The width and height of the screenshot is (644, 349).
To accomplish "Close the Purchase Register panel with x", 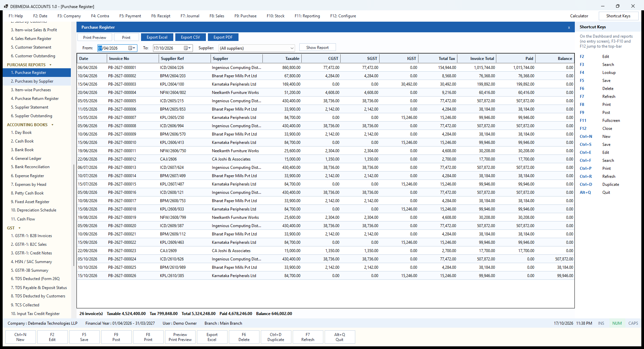I will pyautogui.click(x=569, y=28).
